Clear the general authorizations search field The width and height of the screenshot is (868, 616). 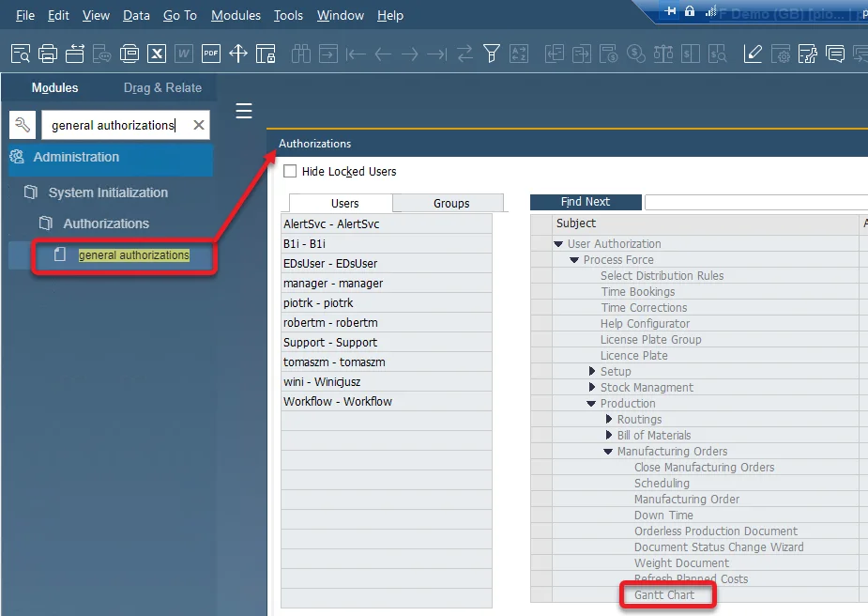197,124
